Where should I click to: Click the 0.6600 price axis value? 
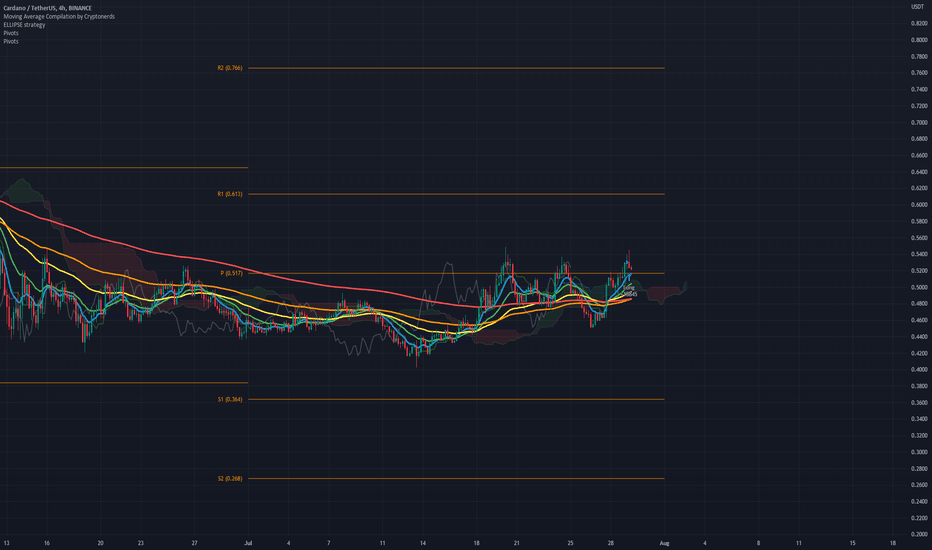point(919,156)
